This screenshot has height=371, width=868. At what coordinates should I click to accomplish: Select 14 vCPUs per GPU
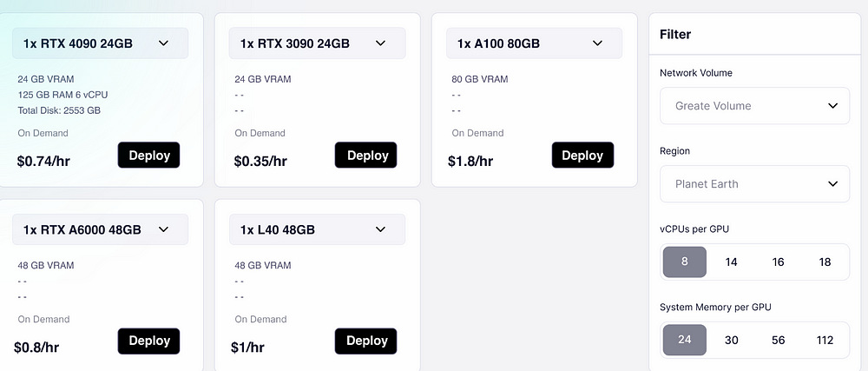[x=731, y=262]
